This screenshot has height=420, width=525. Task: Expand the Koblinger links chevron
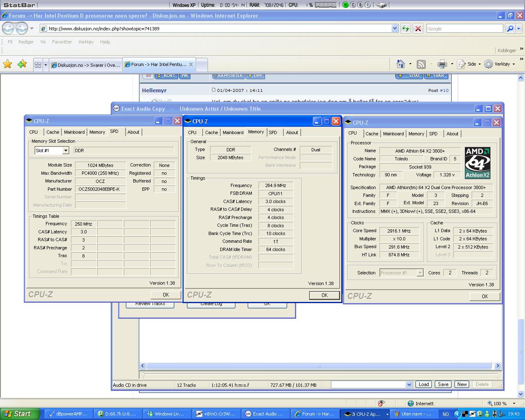(522, 49)
